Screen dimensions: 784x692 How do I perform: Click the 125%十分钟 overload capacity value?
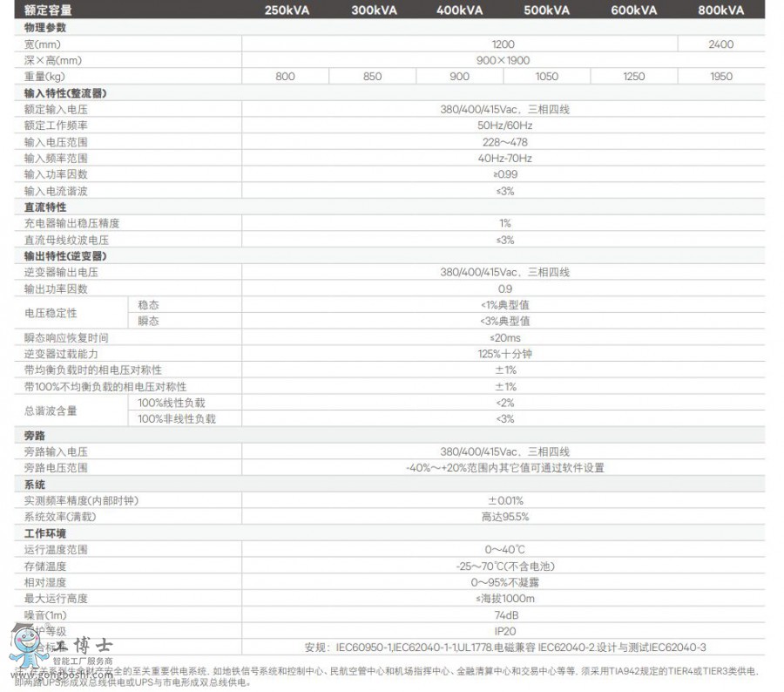pos(504,354)
